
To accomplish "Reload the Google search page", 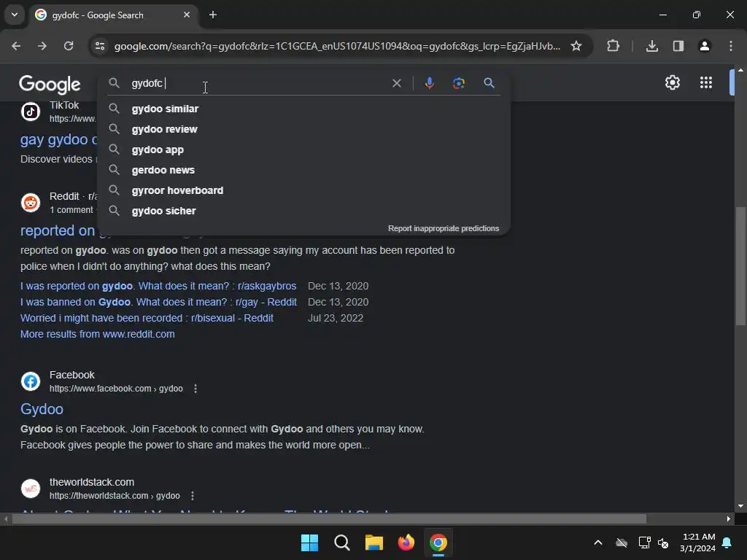I will pyautogui.click(x=69, y=46).
